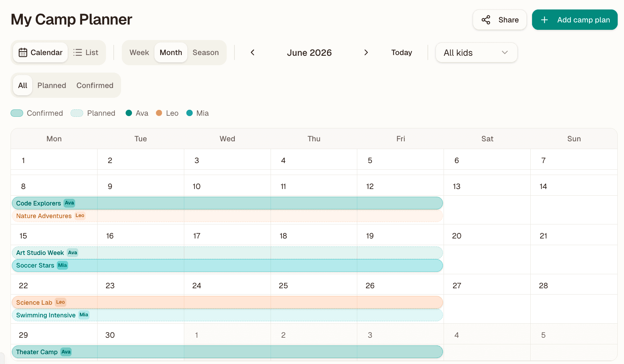Click the Today button
The image size is (624, 364).
click(x=401, y=52)
